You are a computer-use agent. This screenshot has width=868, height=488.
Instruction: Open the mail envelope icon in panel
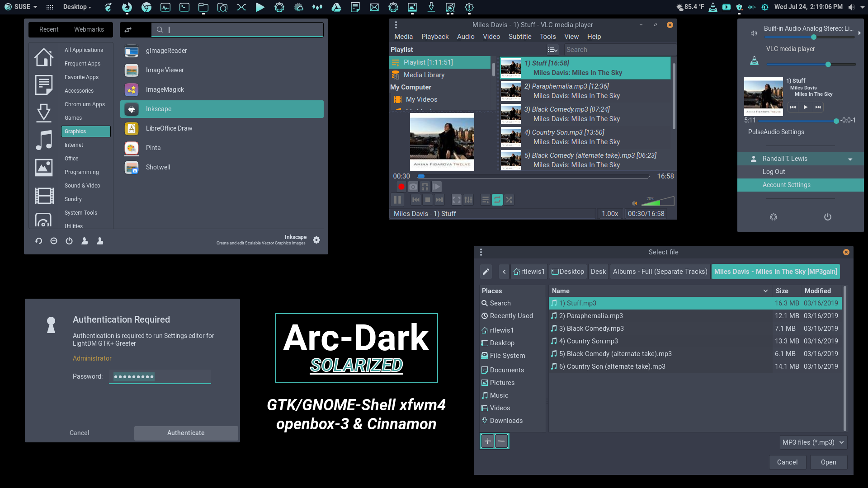(374, 7)
